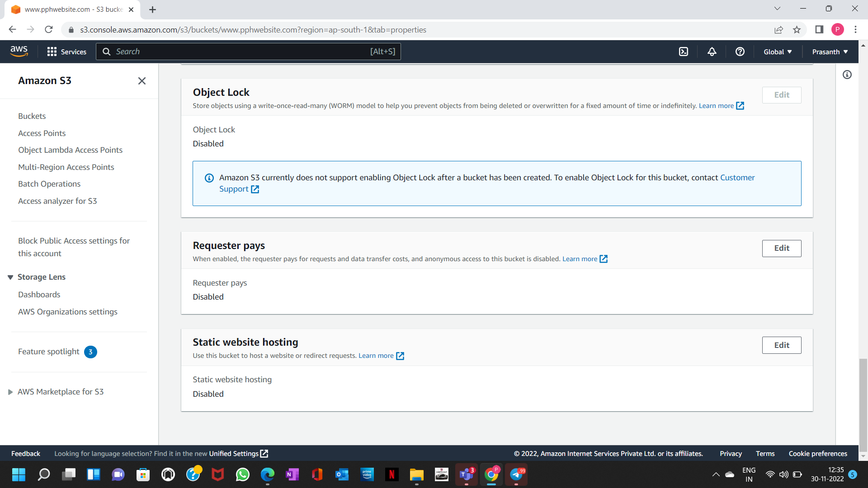
Task: Open ENG IN language switcher
Action: point(749,474)
